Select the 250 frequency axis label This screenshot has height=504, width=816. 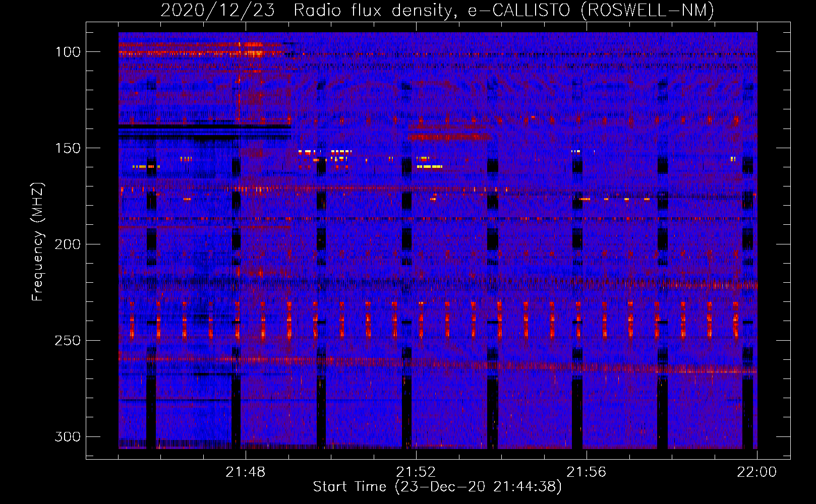coord(68,341)
